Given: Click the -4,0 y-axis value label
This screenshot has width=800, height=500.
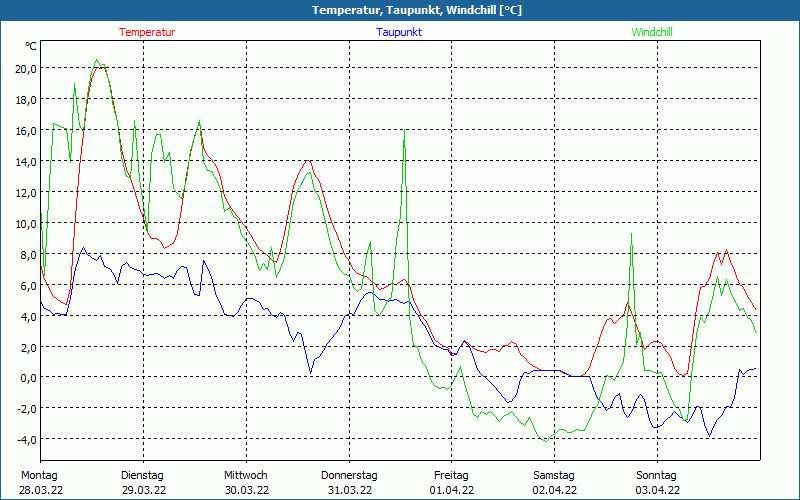Looking at the screenshot, I should [24, 440].
